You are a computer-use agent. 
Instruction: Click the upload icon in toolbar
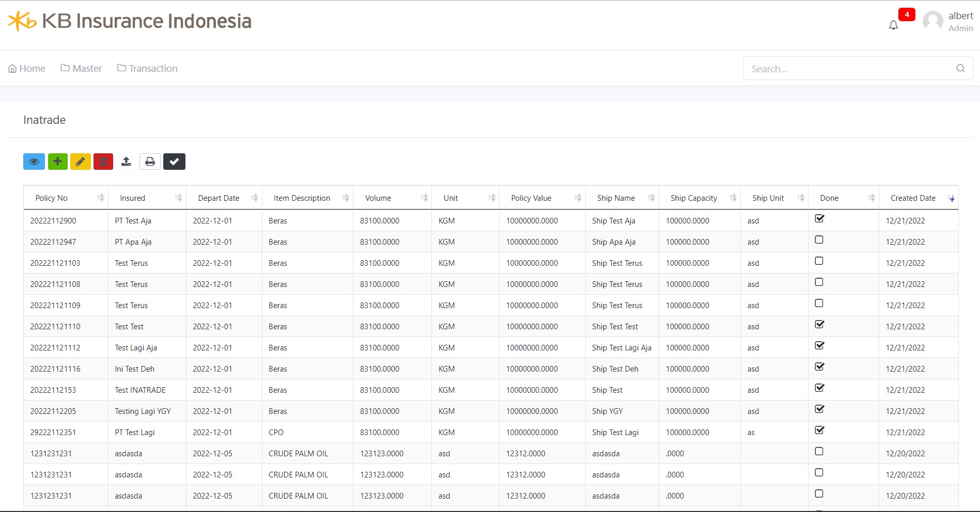(x=126, y=162)
